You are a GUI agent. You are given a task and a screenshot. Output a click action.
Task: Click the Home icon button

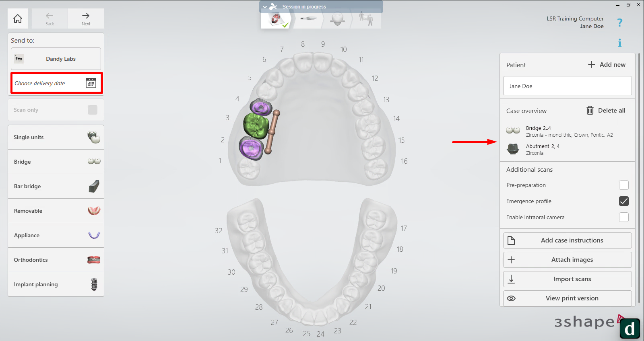click(x=18, y=18)
